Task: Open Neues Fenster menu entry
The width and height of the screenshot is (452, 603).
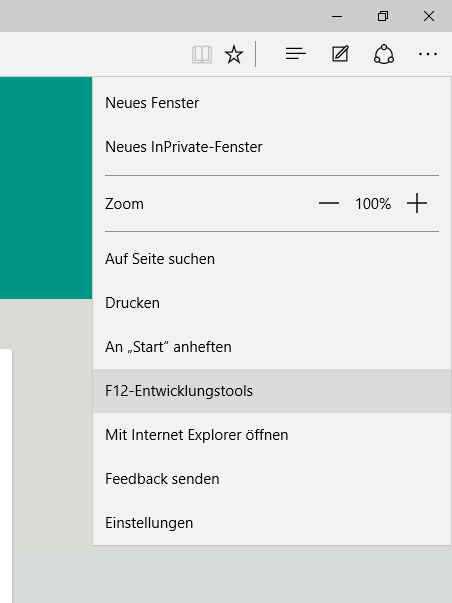Action: 272,103
